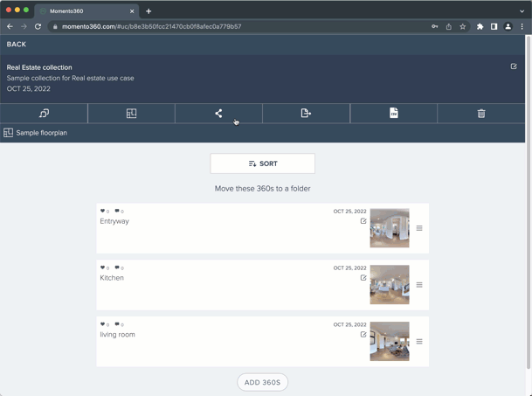532x396 pixels.
Task: Click the BACK link
Action: [x=17, y=45]
